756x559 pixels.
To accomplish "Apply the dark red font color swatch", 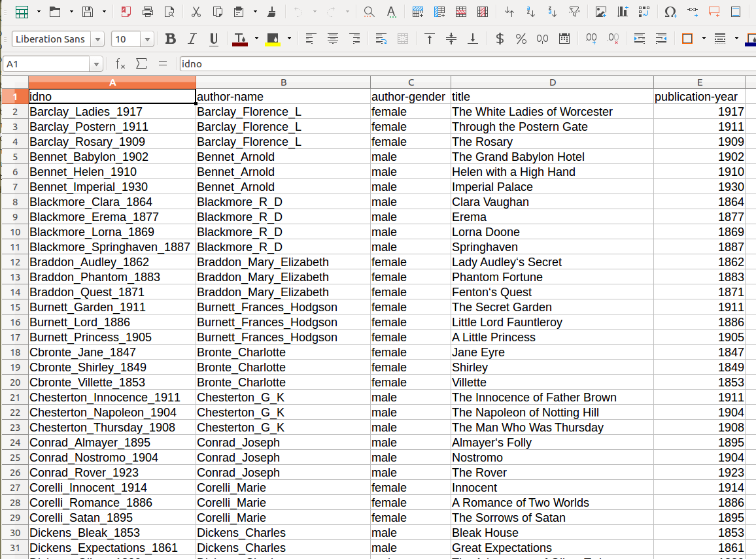I will (240, 39).
